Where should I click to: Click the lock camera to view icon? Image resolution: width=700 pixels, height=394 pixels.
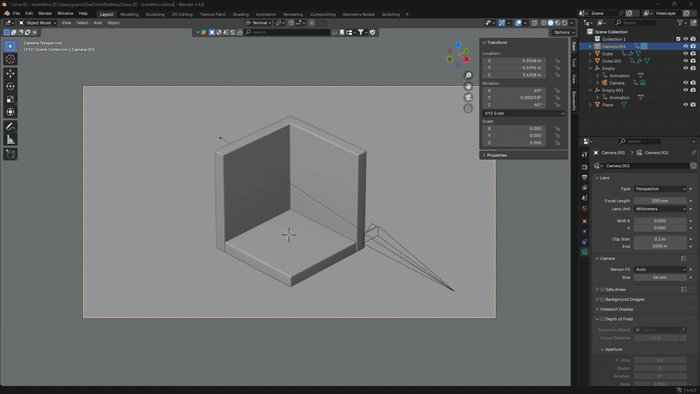point(468,108)
